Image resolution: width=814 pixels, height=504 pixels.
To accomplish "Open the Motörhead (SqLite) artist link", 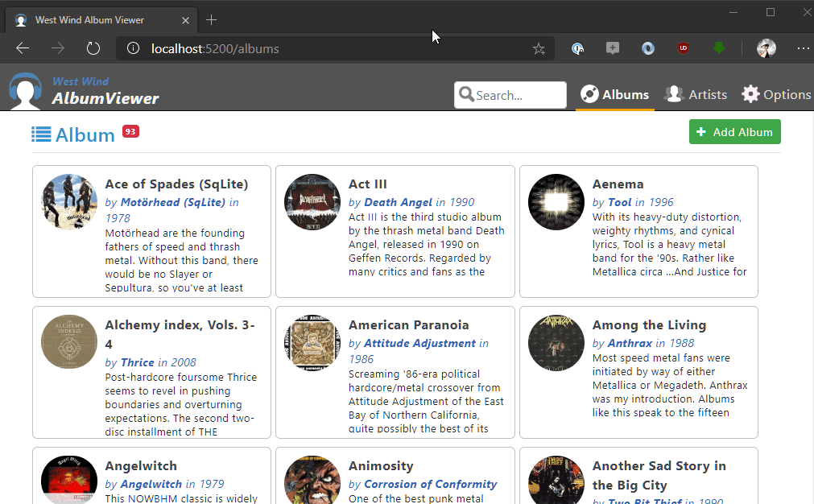I will [172, 202].
